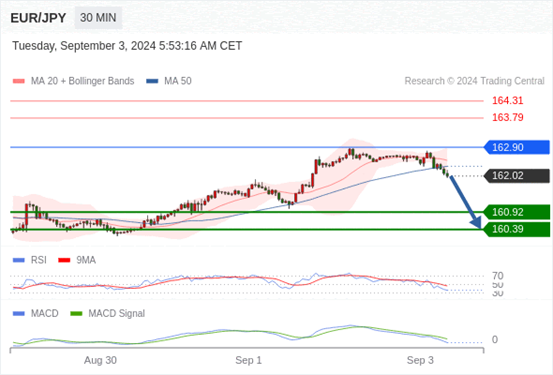Click the RSI blue legend marker
The width and height of the screenshot is (553, 375).
click(19, 260)
